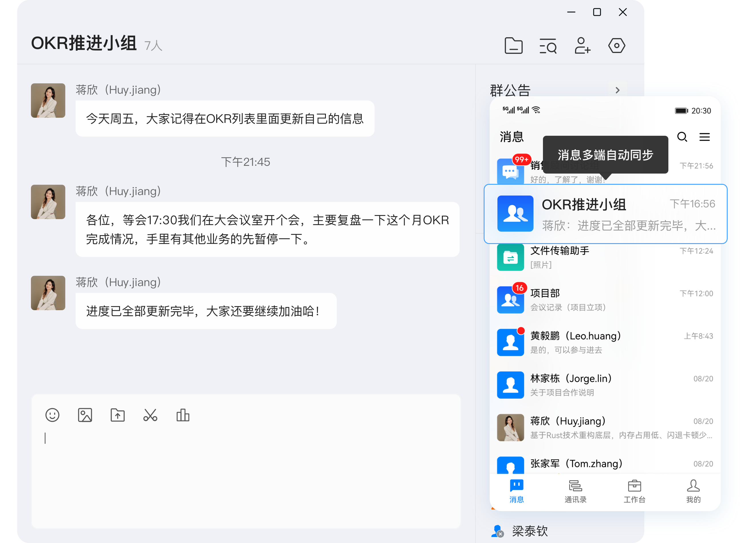Minimize the chat window
Screen dimensions: 756x543
[571, 12]
